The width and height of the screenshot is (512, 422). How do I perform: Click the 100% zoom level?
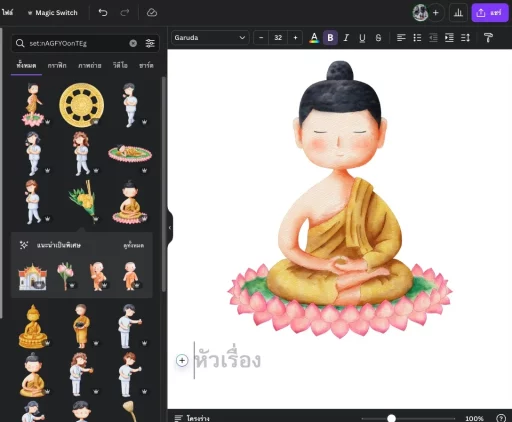[x=474, y=418]
